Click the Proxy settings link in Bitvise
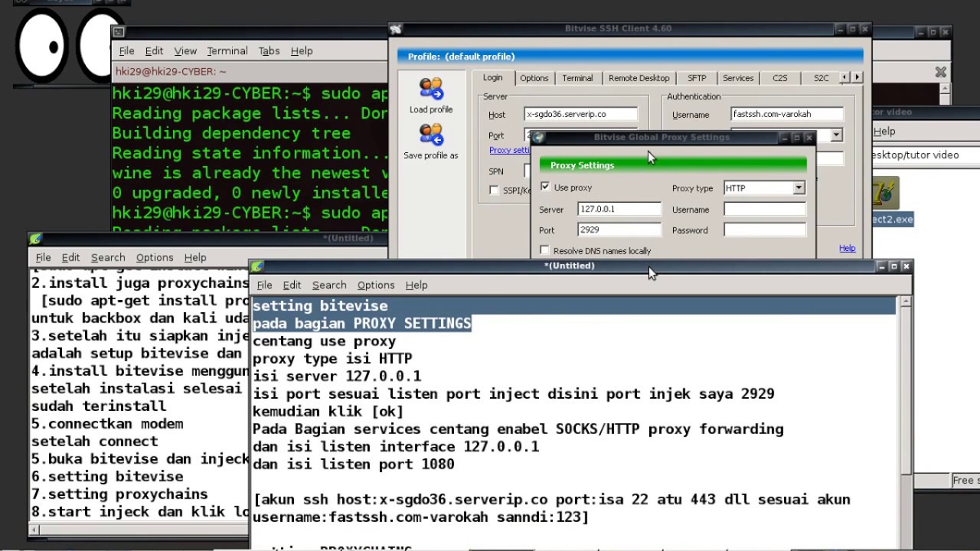 (509, 150)
